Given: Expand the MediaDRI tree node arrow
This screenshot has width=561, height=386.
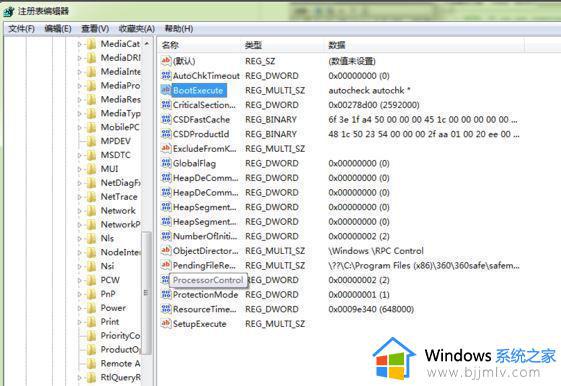Looking at the screenshot, I should click(79, 58).
